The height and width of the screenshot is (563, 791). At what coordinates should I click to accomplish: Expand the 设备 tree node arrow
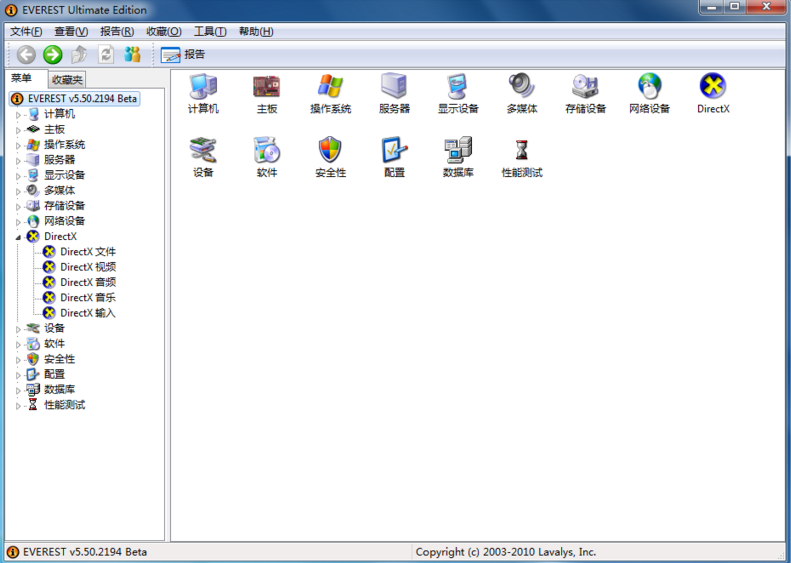click(18, 329)
